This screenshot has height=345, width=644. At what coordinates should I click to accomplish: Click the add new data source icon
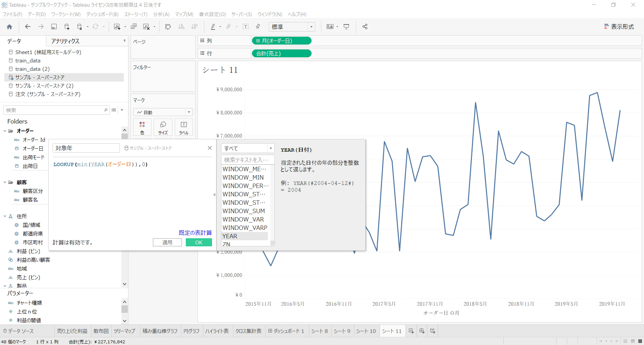pos(67,27)
